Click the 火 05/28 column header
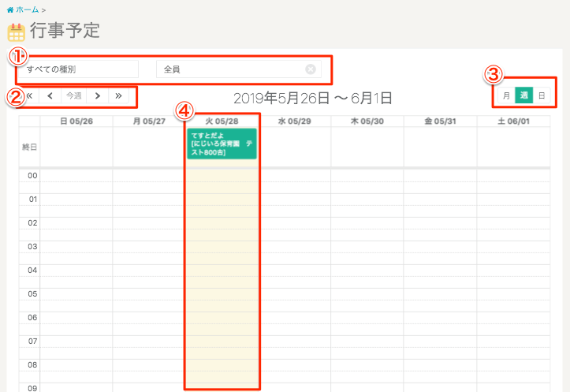This screenshot has width=570, height=392. pos(222,121)
